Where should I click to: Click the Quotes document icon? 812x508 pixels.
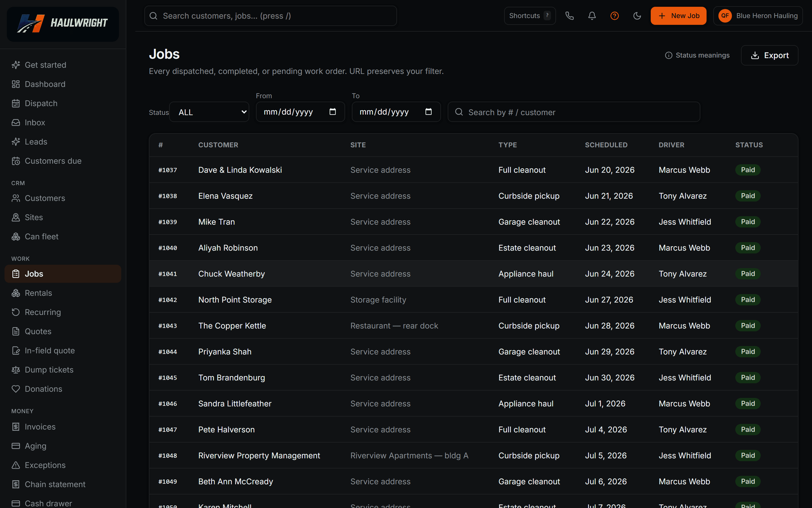coord(16,331)
